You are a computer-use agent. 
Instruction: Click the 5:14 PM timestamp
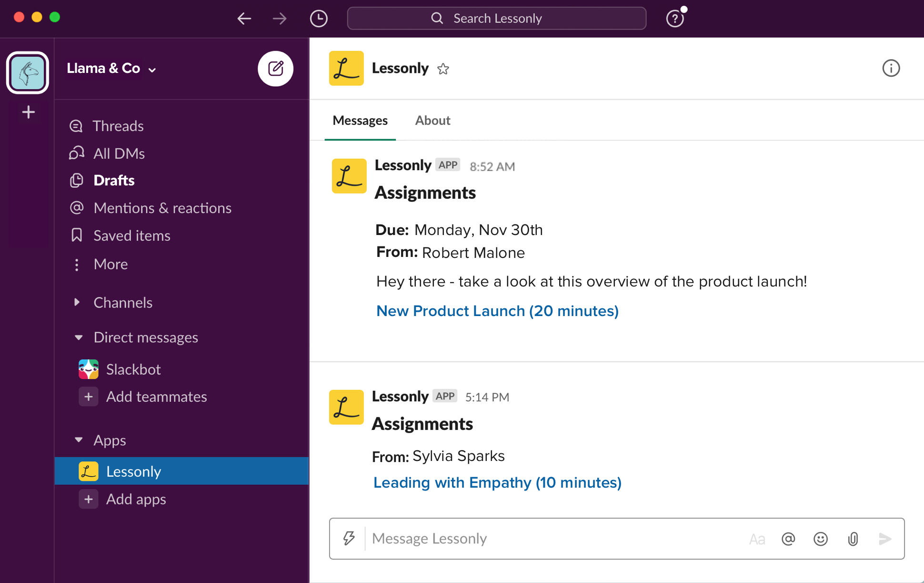(x=487, y=397)
